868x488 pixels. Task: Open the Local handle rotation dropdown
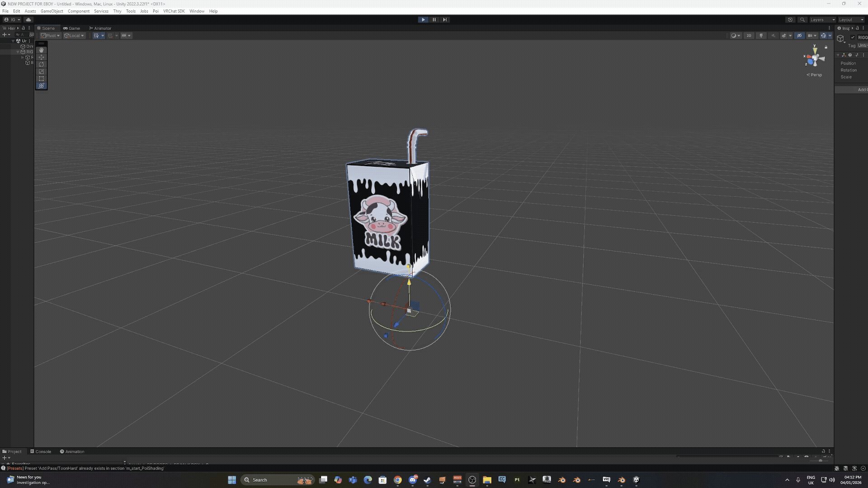coord(74,35)
